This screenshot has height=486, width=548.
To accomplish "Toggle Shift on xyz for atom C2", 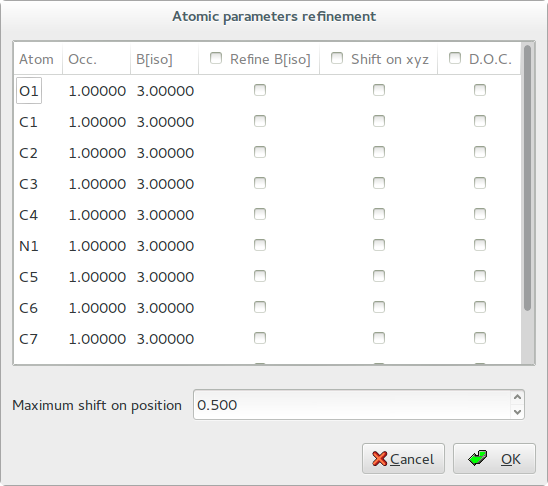I will coord(379,152).
